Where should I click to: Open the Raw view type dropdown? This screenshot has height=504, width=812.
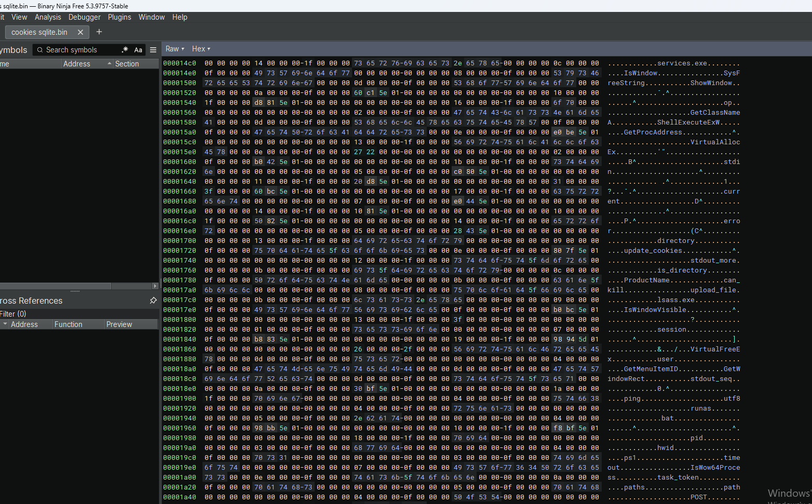(175, 49)
